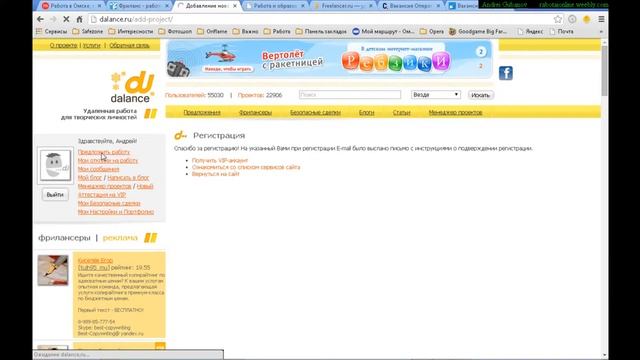The image size is (640, 360).
Task: Click the Получить VIP-аккаунт link
Action: [220, 160]
